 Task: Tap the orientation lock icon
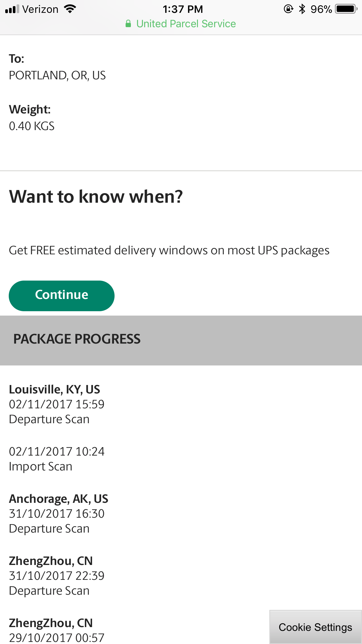(x=288, y=9)
